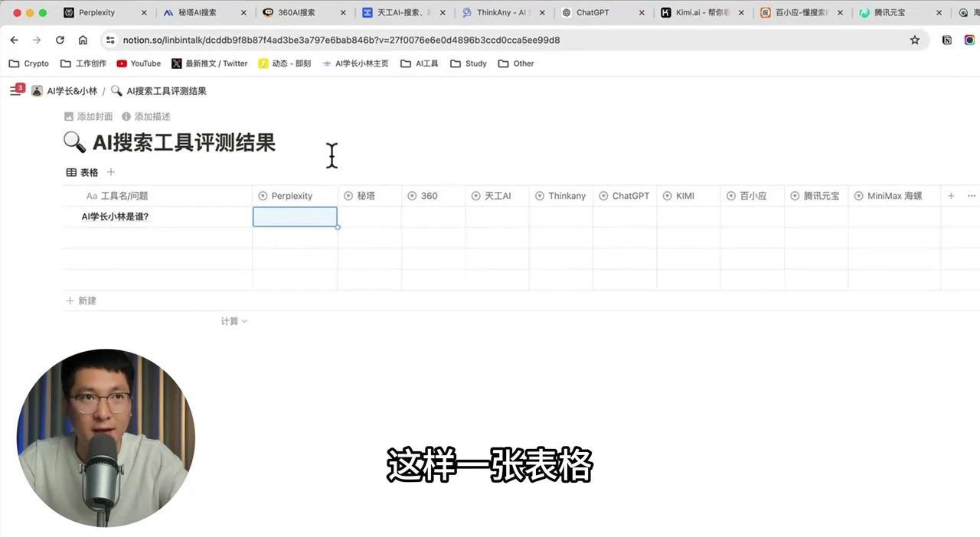Screen dimensions: 980x537
Task: Expand the 计算 calculate dropdown
Action: point(234,321)
